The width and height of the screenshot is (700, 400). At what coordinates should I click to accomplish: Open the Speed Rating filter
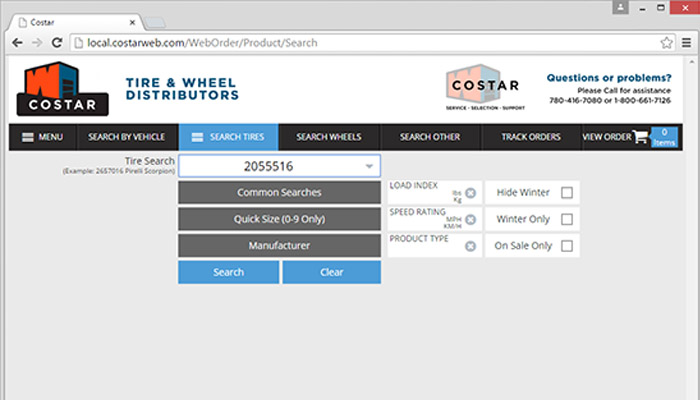coord(434,219)
